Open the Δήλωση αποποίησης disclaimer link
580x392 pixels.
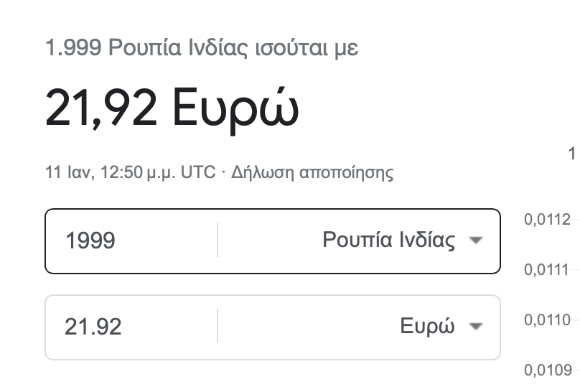click(x=312, y=173)
